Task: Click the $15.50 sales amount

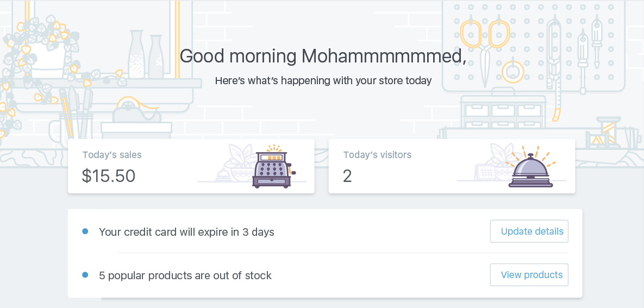Action: tap(109, 175)
